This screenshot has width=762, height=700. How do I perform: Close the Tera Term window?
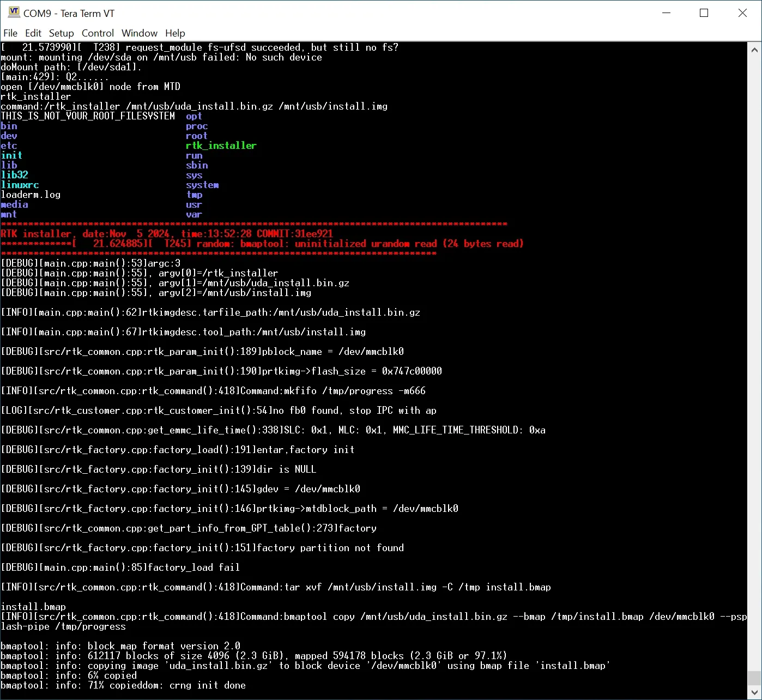coord(742,13)
